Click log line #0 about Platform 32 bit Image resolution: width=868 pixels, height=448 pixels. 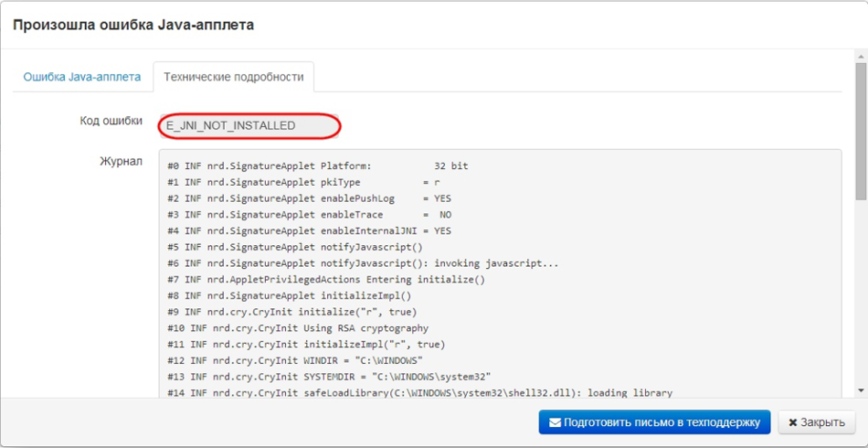point(318,166)
